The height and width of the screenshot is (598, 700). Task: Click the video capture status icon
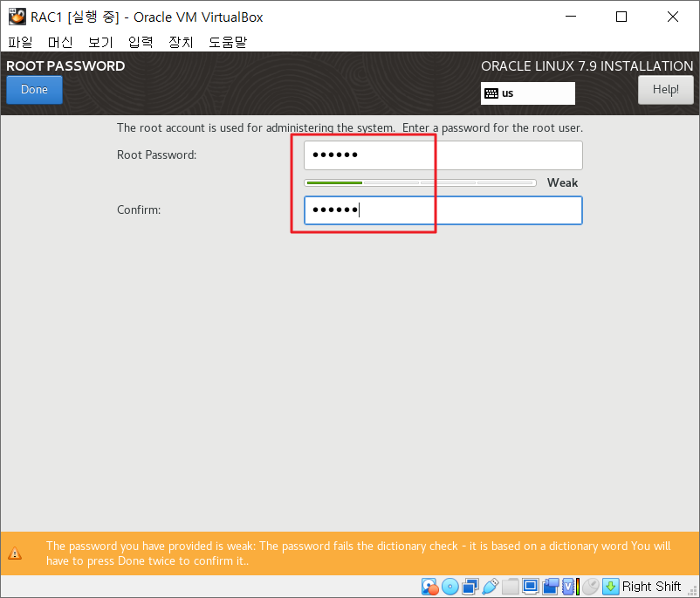(x=551, y=587)
